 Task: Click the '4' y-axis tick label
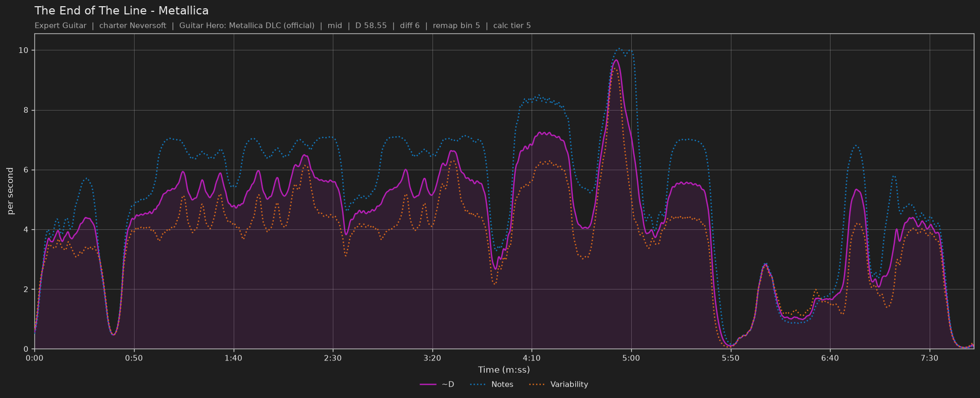point(26,229)
